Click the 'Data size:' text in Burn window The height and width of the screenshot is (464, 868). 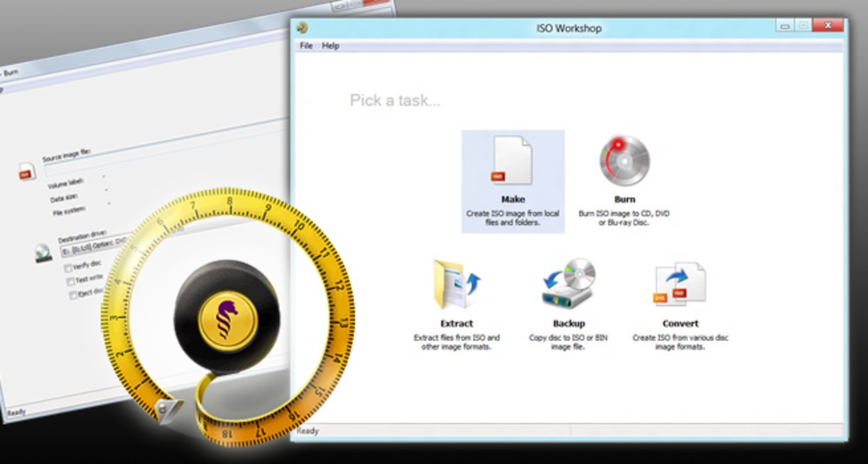coord(66,198)
